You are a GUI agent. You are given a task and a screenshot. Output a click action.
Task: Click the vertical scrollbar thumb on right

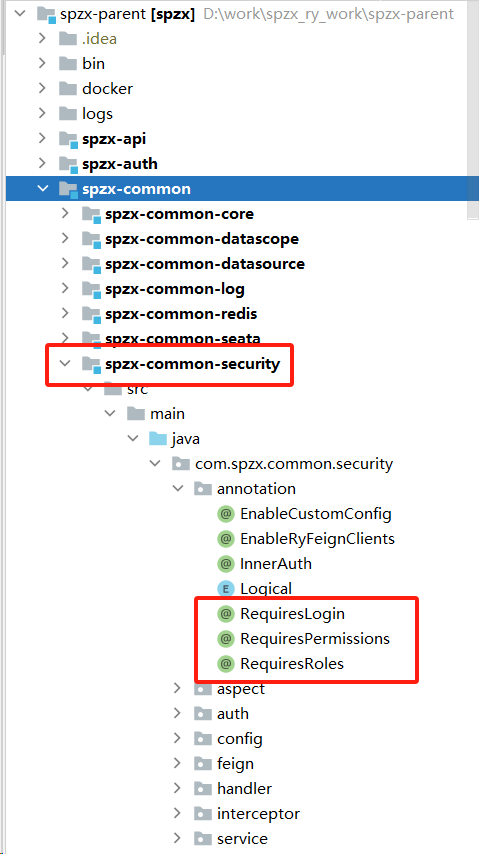[474, 109]
